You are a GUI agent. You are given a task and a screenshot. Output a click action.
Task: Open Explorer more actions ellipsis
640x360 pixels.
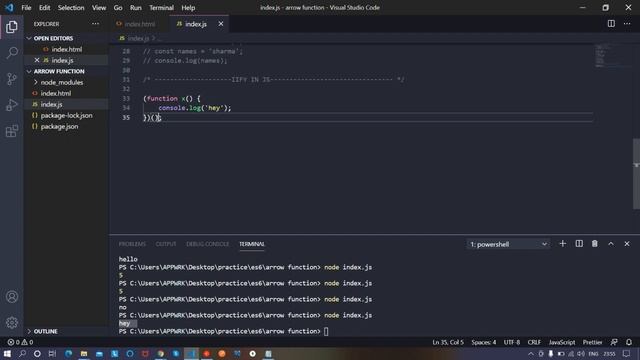click(96, 24)
